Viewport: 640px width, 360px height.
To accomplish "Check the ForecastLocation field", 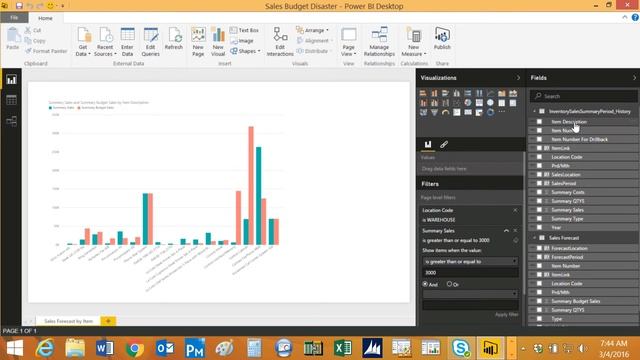I will 539,248.
